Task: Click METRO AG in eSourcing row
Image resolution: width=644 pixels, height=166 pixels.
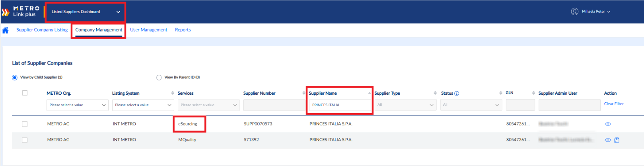Action: point(58,124)
